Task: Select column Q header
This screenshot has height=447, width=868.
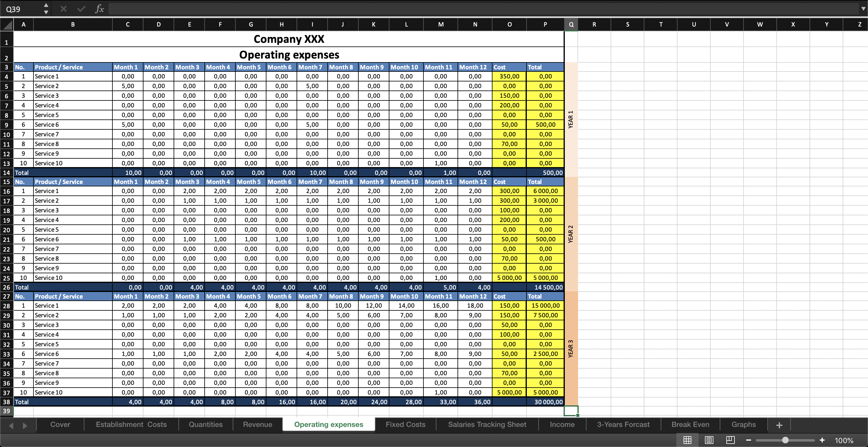Action: [571, 25]
